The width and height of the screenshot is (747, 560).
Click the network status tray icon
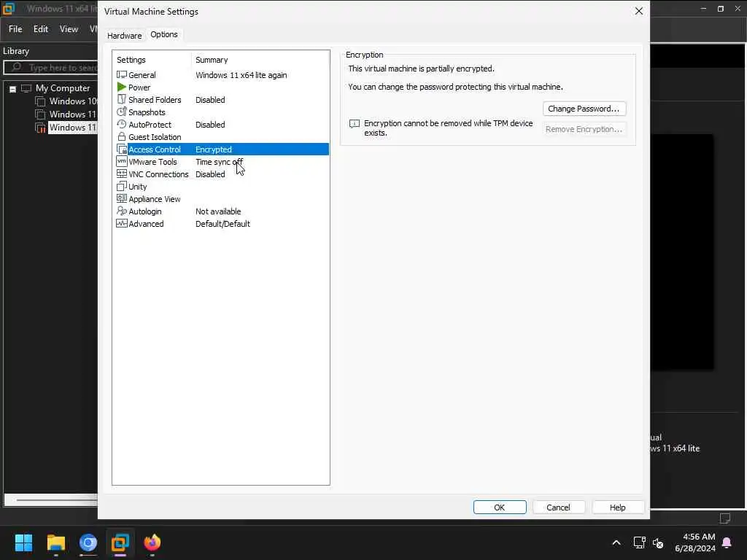tap(639, 542)
